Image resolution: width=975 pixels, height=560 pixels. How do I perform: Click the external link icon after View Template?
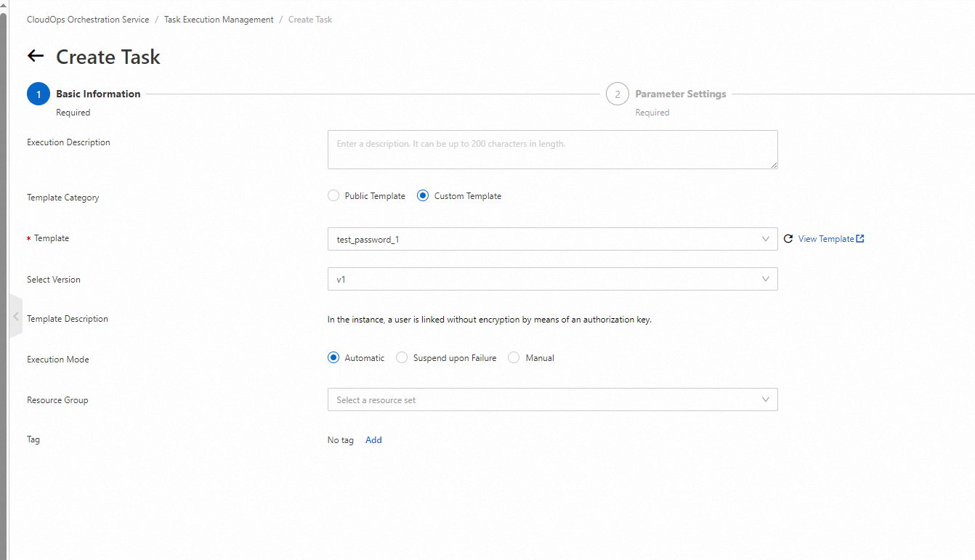click(860, 238)
